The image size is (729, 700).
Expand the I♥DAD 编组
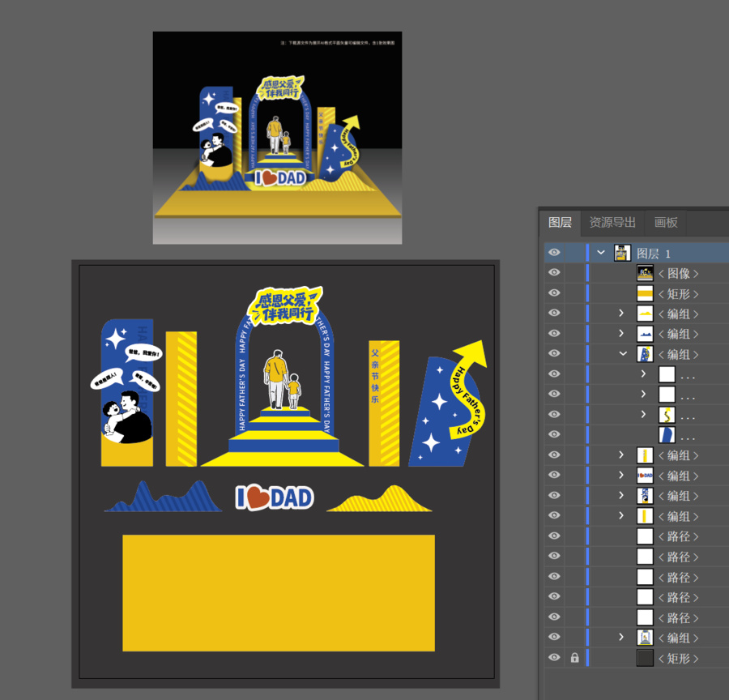pyautogui.click(x=621, y=475)
